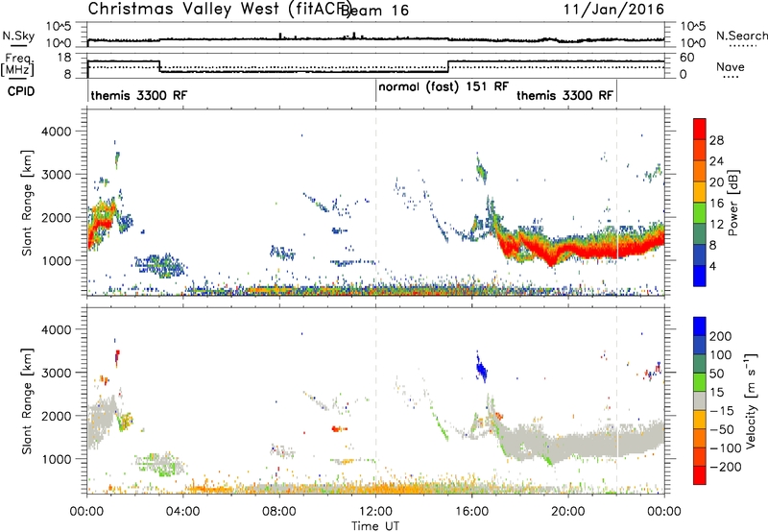The height and width of the screenshot is (532, 768).
Task: Click the '20:00' time tick label
Action: tap(568, 511)
